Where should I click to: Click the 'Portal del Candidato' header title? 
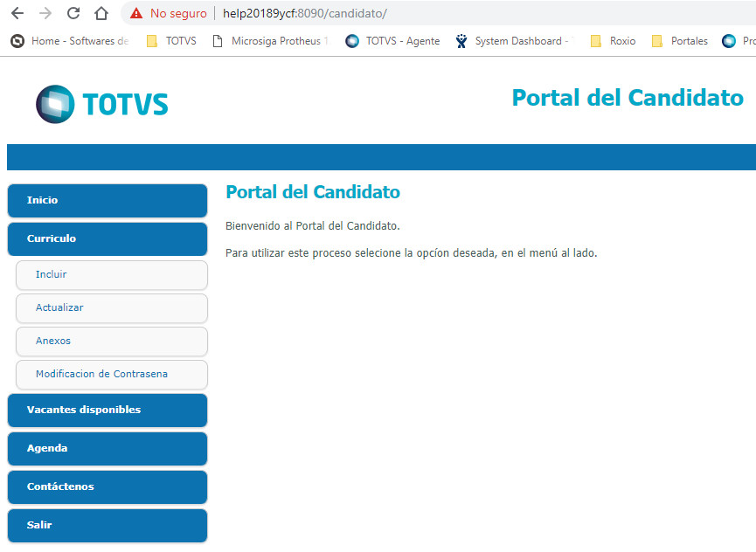click(628, 98)
